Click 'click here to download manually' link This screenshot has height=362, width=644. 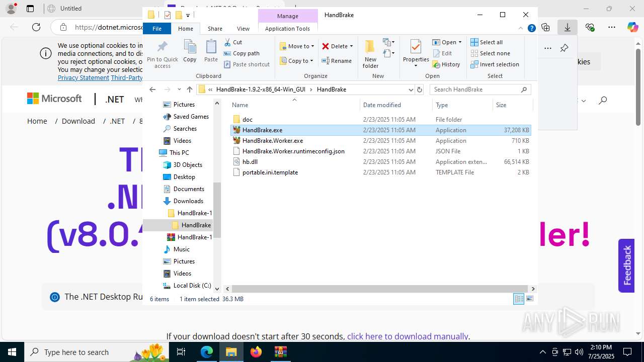pos(408,336)
